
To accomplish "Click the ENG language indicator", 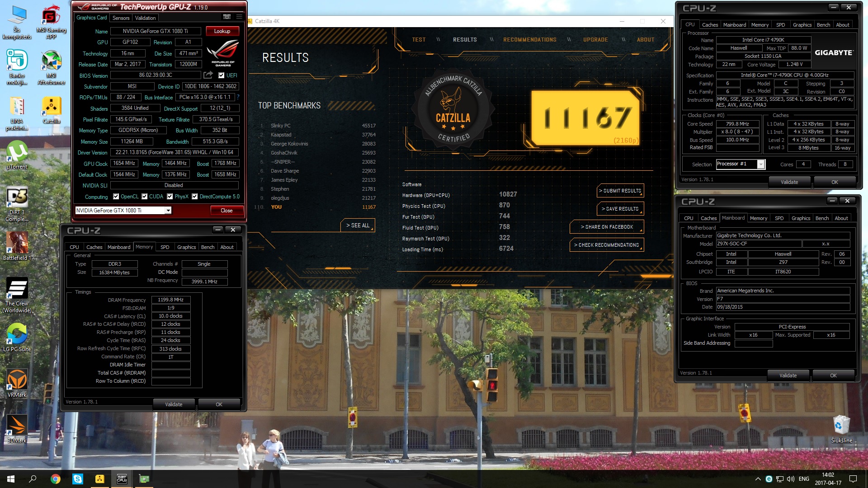I will 804,479.
